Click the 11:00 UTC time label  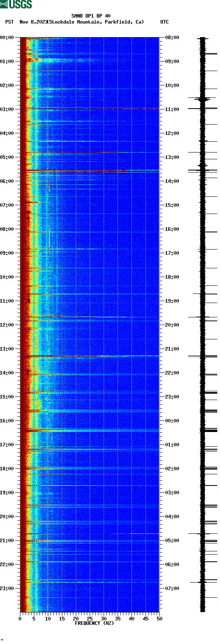pos(172,109)
